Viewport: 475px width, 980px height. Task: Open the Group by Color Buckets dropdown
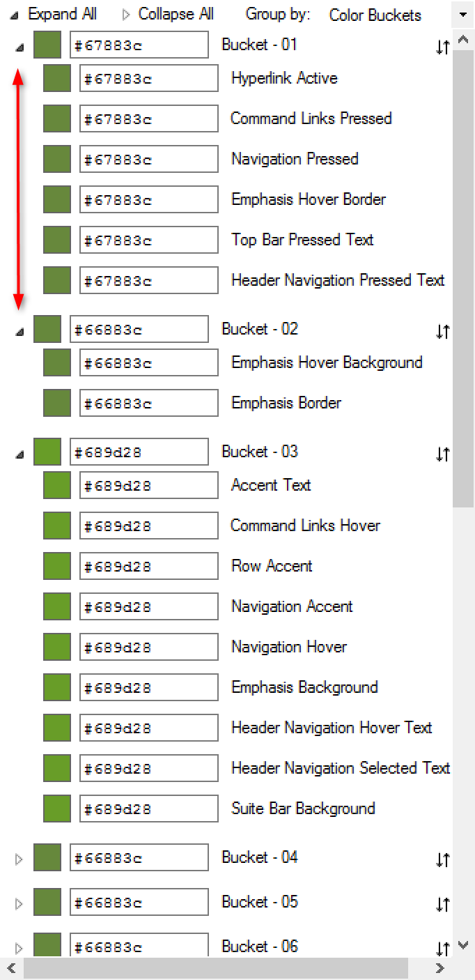tap(463, 15)
